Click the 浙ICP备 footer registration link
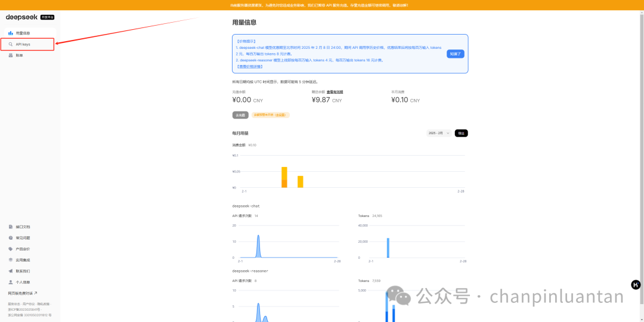This screenshot has height=322, width=644. coord(24,309)
